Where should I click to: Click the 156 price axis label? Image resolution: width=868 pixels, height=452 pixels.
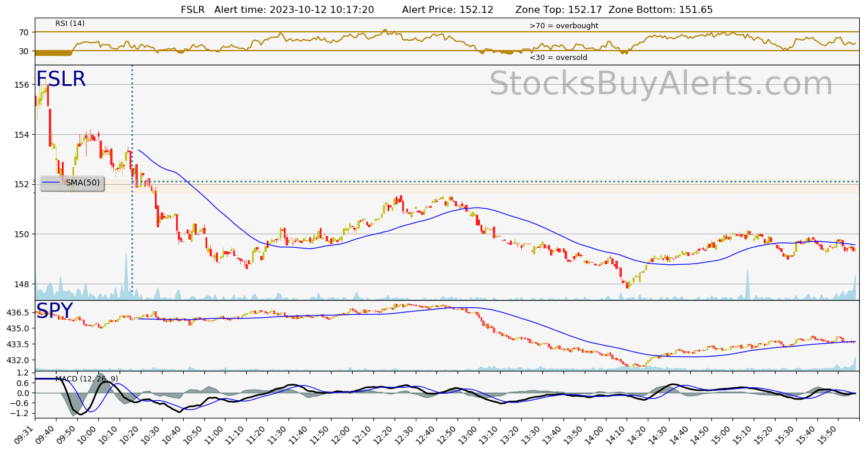(x=22, y=85)
